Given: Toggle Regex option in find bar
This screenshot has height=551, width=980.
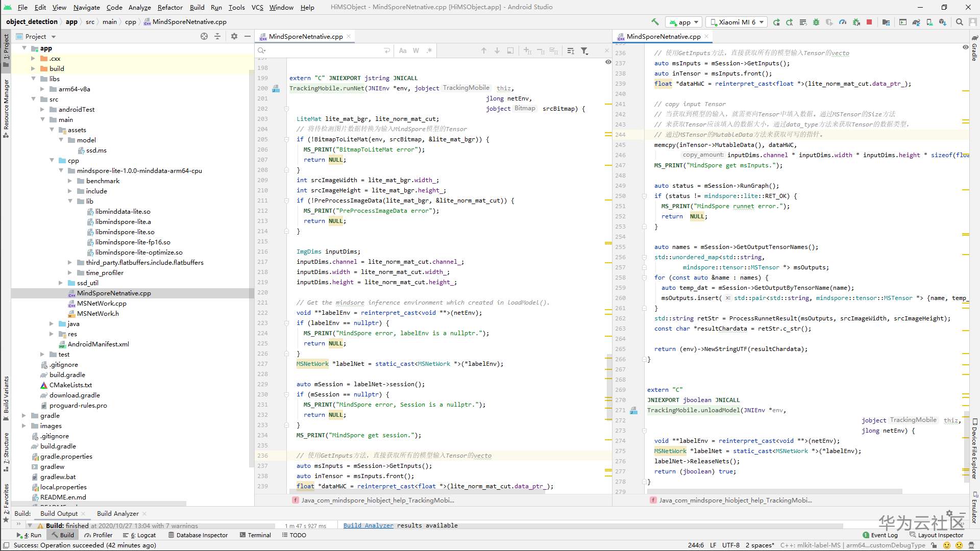Looking at the screenshot, I should click(x=429, y=51).
